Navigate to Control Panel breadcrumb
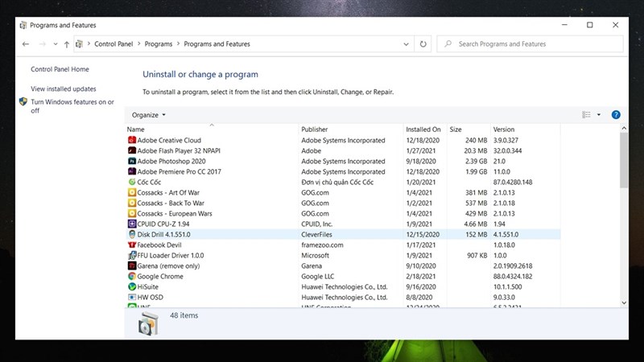The height and width of the screenshot is (362, 644). [114, 44]
